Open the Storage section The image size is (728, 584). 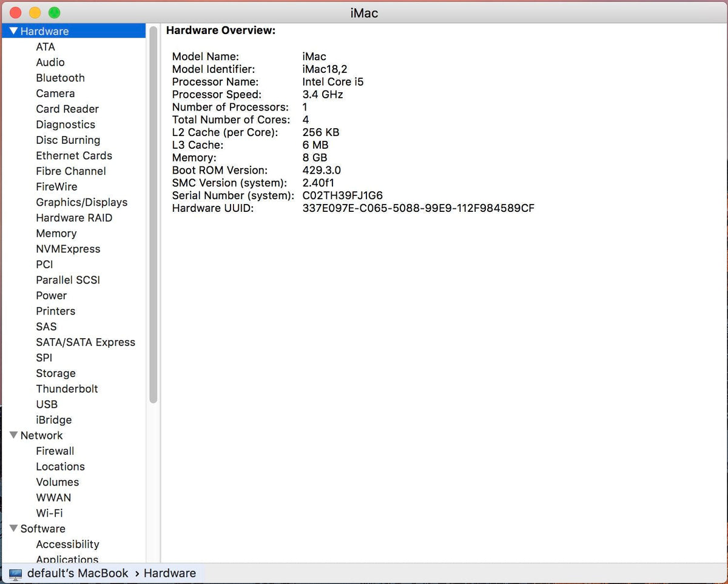[56, 373]
